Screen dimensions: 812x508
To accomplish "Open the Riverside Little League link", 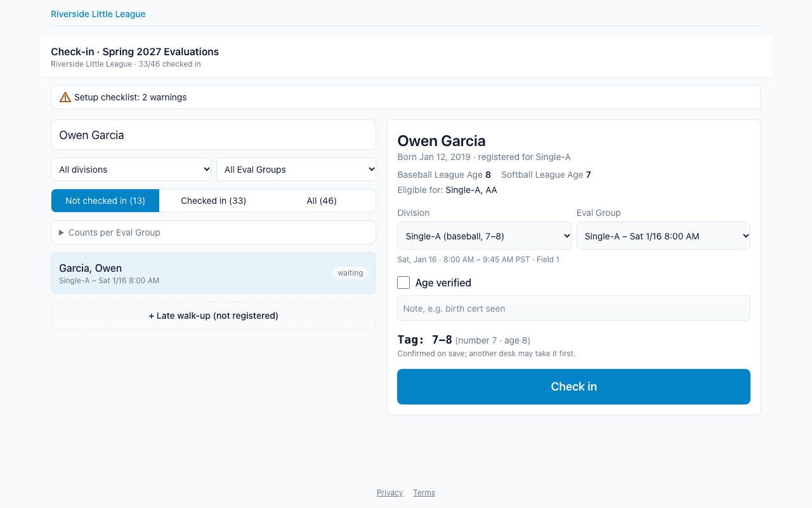I will [98, 14].
